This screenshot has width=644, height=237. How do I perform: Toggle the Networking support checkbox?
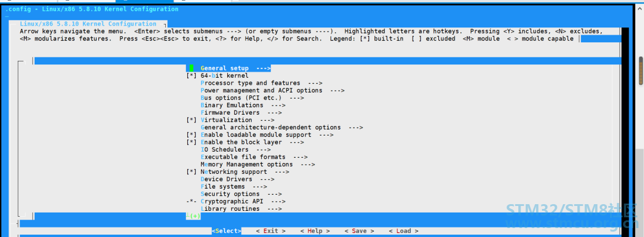[191, 172]
